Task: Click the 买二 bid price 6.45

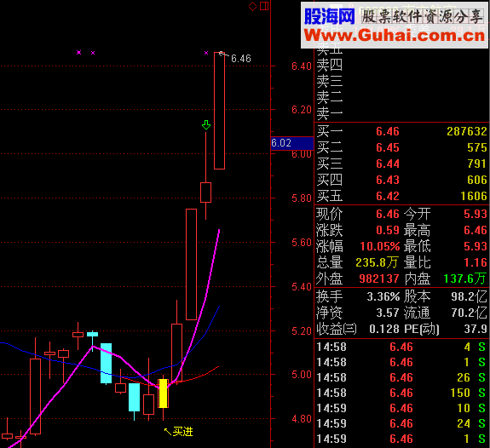Action: coord(388,147)
